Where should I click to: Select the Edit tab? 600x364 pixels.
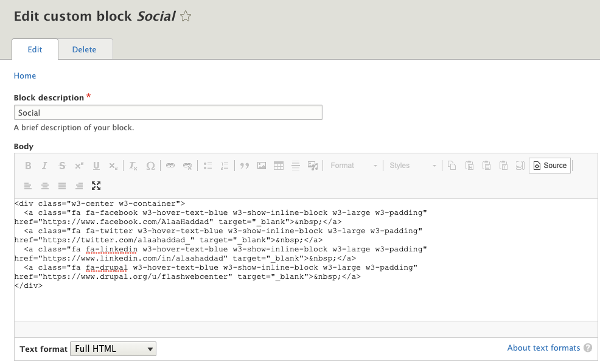tap(35, 49)
